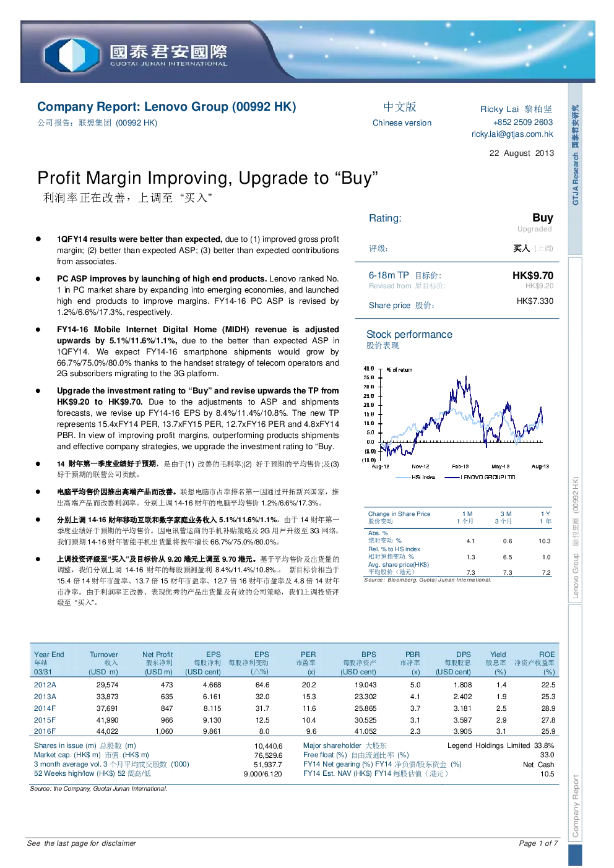The height and width of the screenshot is (868, 614).
Task: Click the Abs. % 1 Y value 10.3
Action: pos(544,541)
